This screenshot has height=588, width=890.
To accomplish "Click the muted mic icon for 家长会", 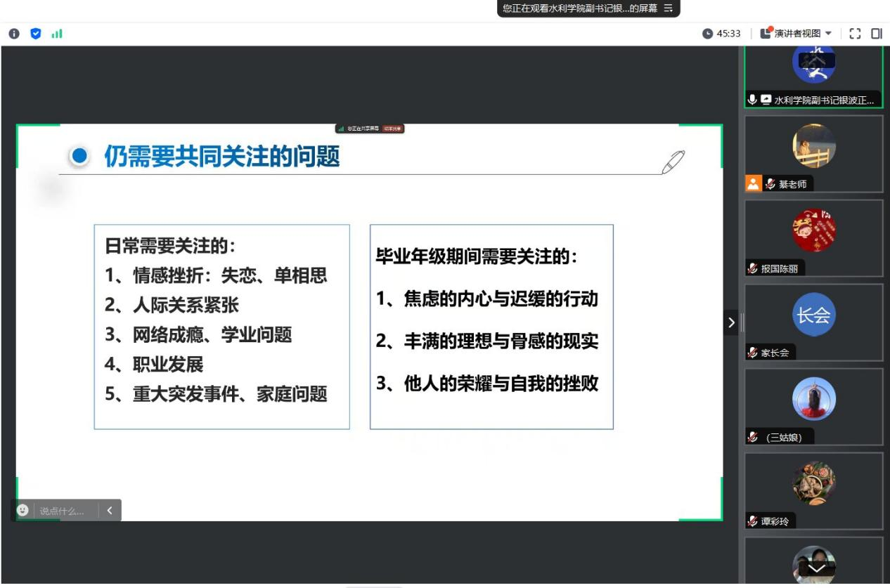I will coord(753,353).
